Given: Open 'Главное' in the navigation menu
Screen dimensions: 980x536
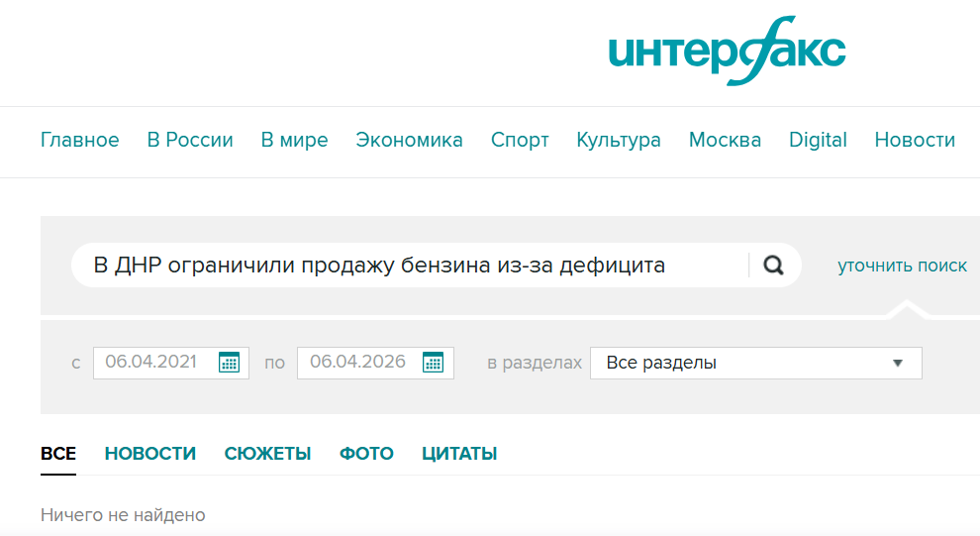Looking at the screenshot, I should click(x=79, y=140).
